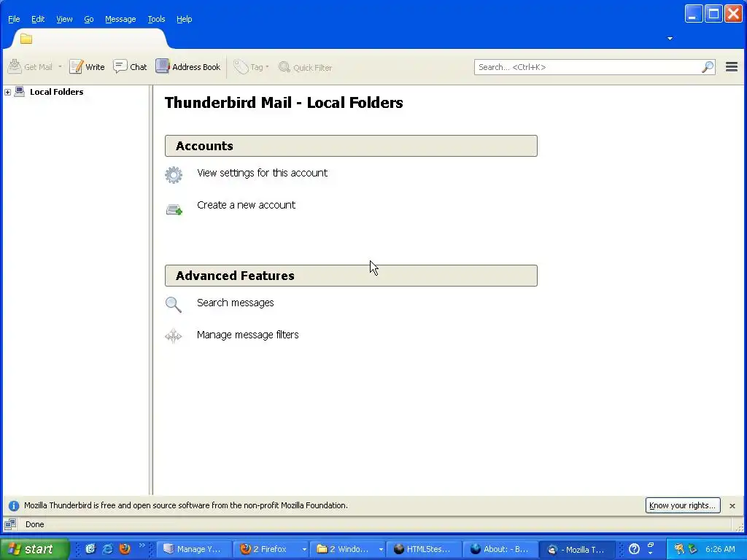Click the Accounts section header
Viewport: 747px width, 560px height.
pyautogui.click(x=351, y=146)
